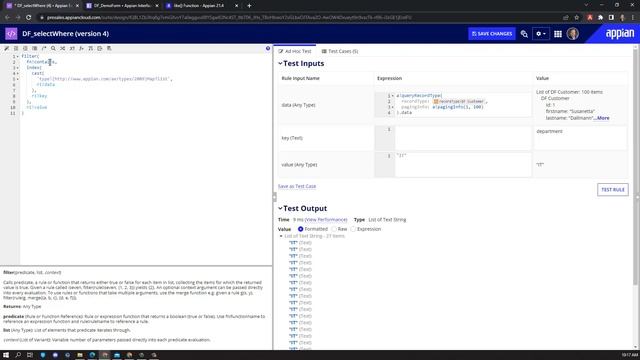Open the editor help question-mark icon
Image resolution: width=640 pixels, height=360 pixels.
coord(268,48)
